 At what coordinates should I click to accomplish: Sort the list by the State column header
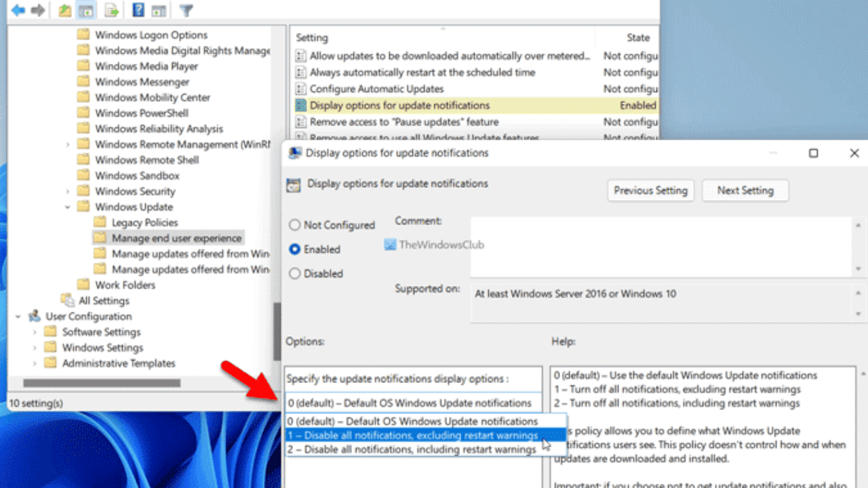pos(638,38)
